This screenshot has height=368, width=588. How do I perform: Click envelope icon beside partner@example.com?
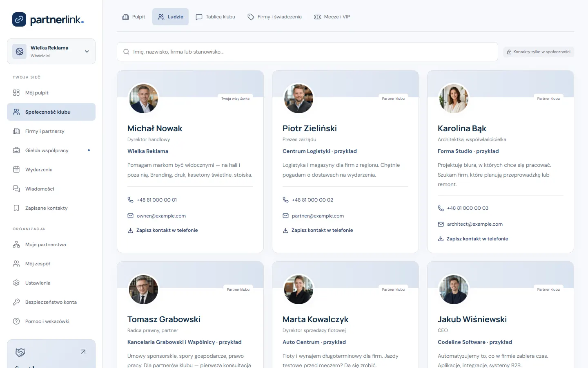pyautogui.click(x=286, y=216)
